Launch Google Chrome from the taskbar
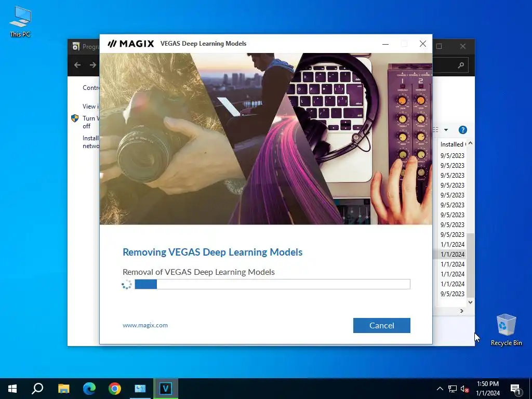 tap(115, 389)
